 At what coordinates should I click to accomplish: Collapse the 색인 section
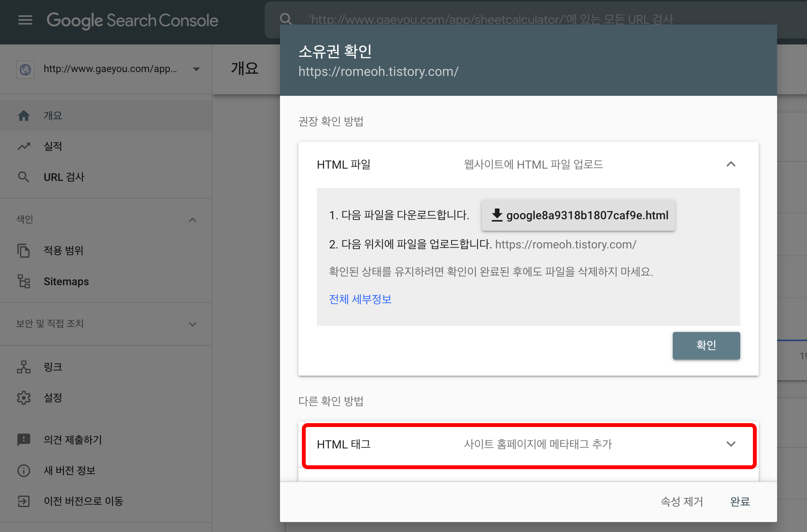coord(193,220)
